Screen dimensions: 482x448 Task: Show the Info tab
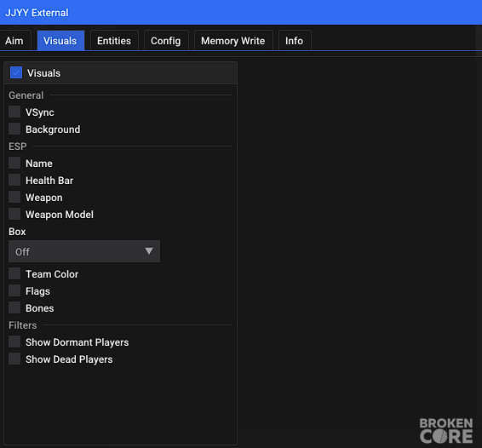click(295, 41)
